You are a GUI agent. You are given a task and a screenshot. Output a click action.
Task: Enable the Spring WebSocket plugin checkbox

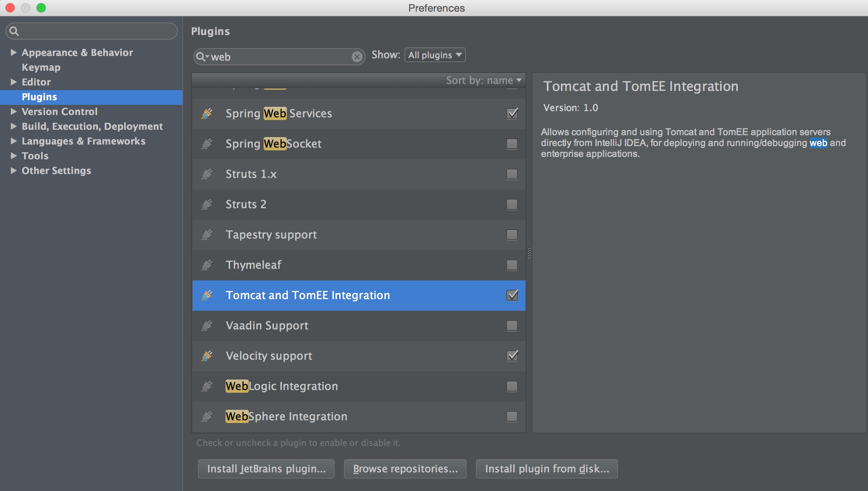coord(512,144)
